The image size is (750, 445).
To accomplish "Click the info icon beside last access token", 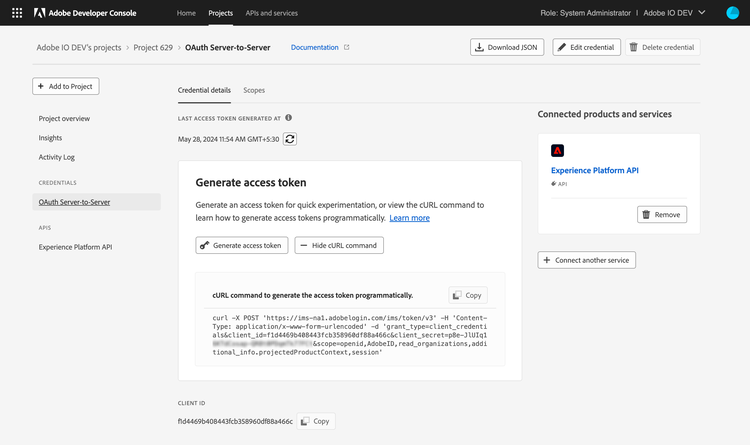I will click(289, 117).
